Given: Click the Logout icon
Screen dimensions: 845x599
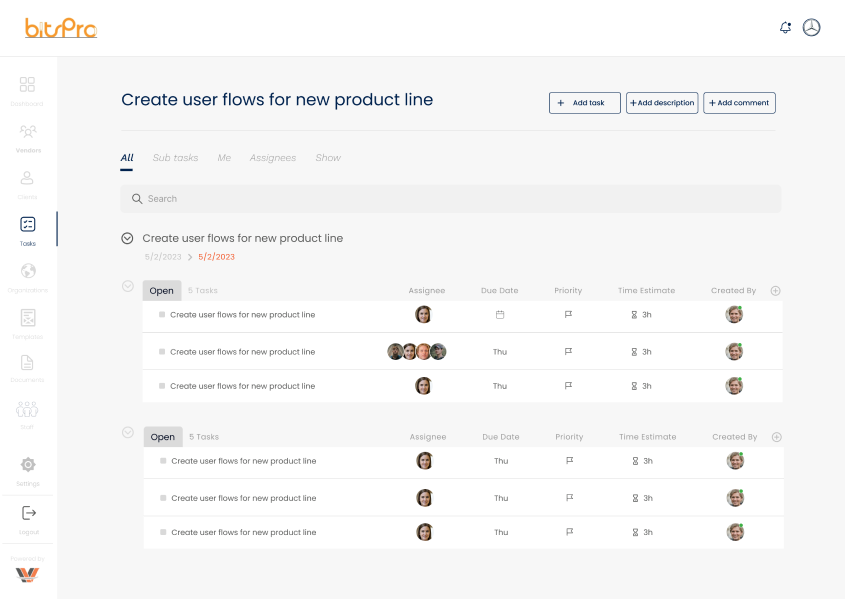Looking at the screenshot, I should [x=29, y=513].
